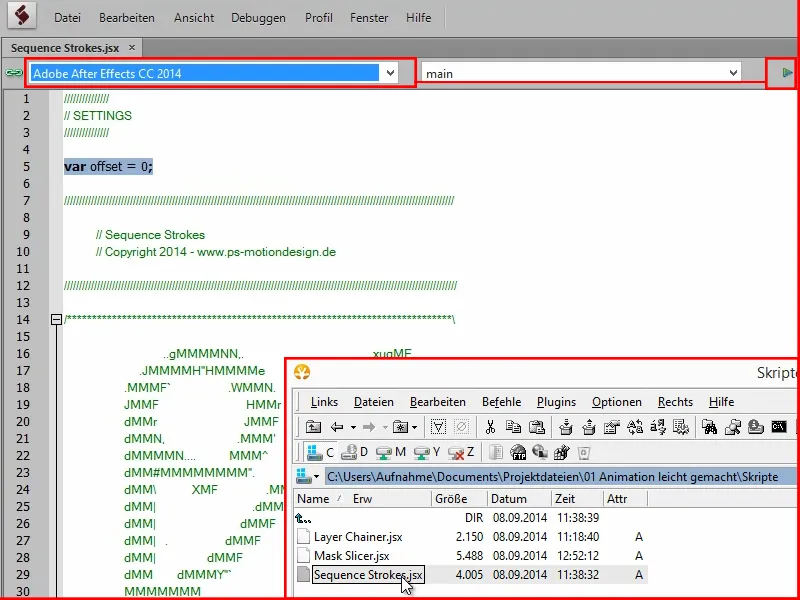800x600 pixels.
Task: Open the Ansicht menu
Action: click(194, 18)
